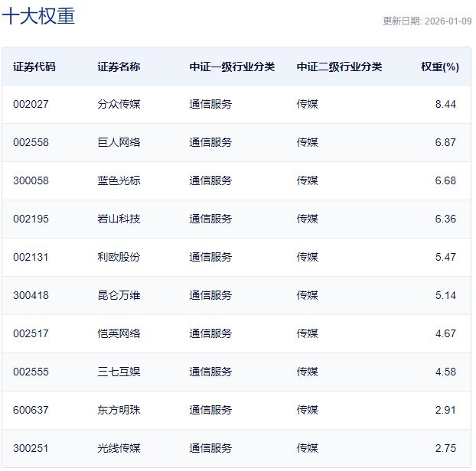Select security code 002555
Viewport: 476px width, 471px height.
[31, 372]
